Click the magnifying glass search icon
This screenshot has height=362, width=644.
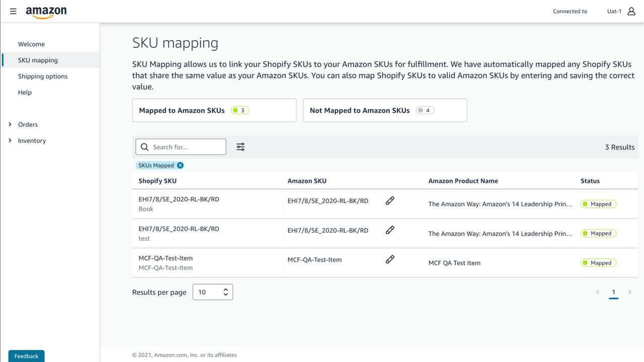coord(145,146)
